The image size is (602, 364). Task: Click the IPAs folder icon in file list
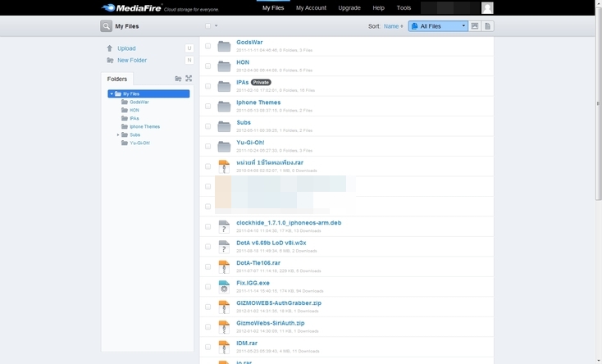click(x=224, y=86)
